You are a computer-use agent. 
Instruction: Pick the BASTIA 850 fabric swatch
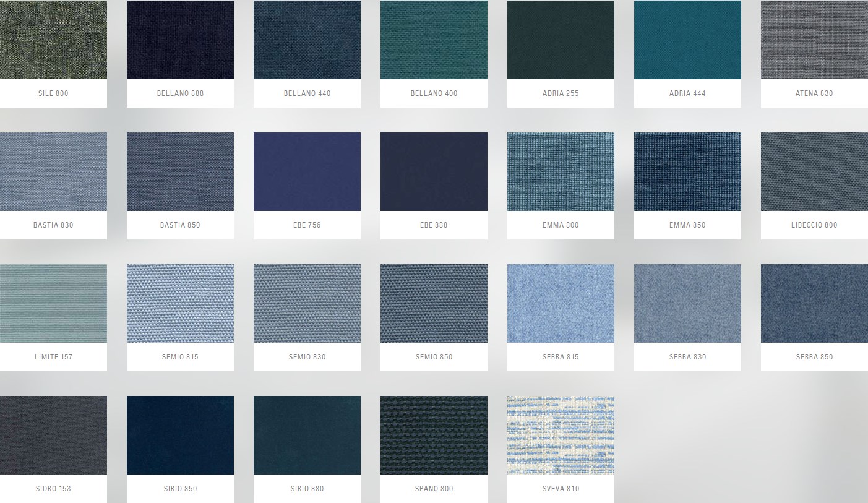pos(180,171)
